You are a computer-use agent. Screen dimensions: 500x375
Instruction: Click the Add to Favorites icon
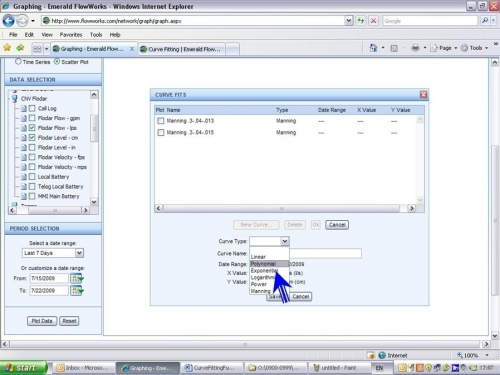(20, 48)
